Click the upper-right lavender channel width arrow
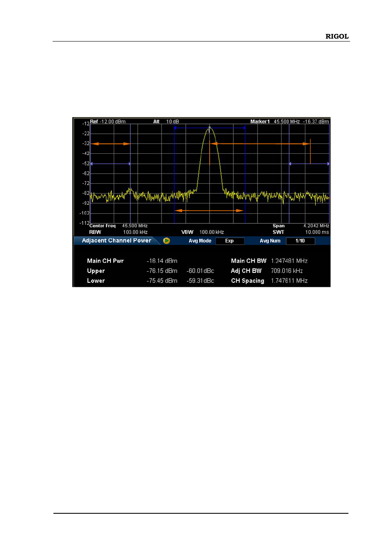Screen dimensions: 392x554 [x=309, y=164]
